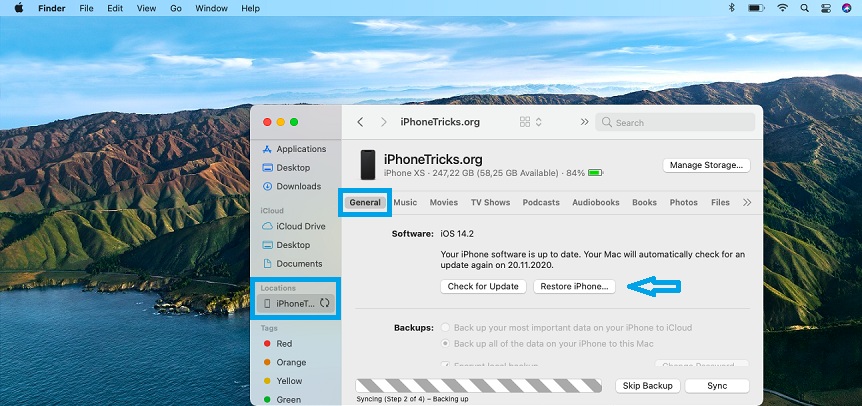Select the Green tag
862x406 pixels.
click(x=282, y=399)
